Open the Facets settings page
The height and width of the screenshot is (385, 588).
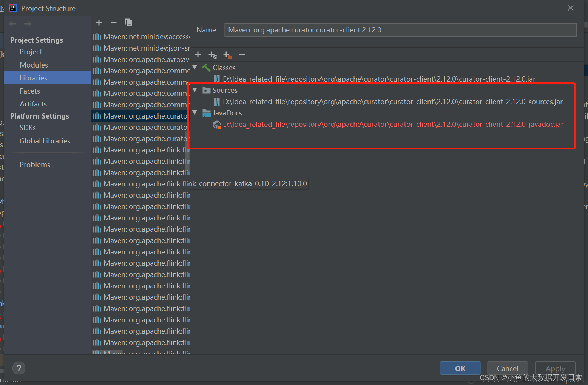pos(30,91)
